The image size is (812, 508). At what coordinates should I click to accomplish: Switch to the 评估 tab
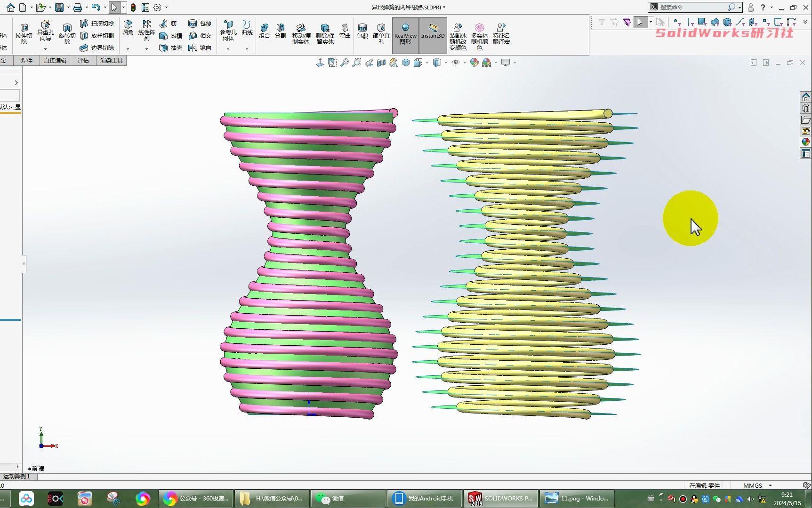[x=83, y=60]
